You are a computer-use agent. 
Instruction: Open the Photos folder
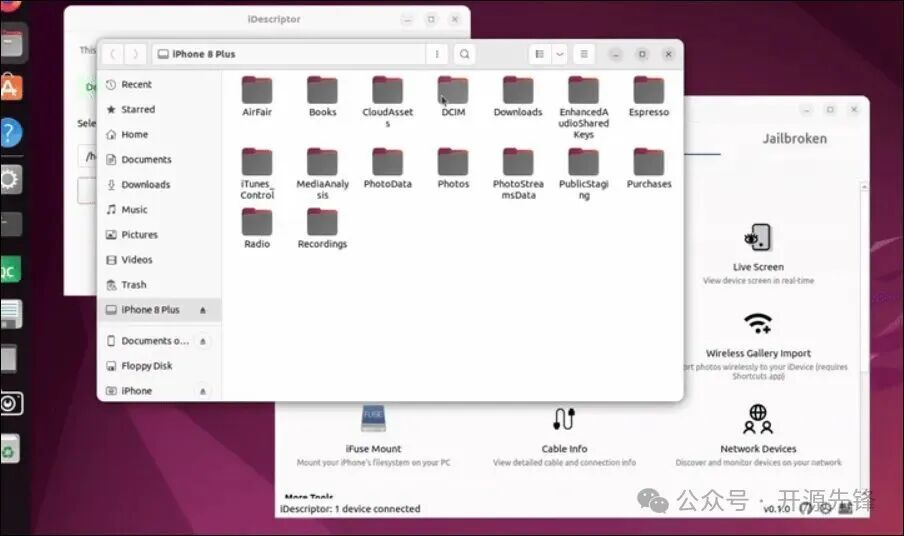coord(453,168)
